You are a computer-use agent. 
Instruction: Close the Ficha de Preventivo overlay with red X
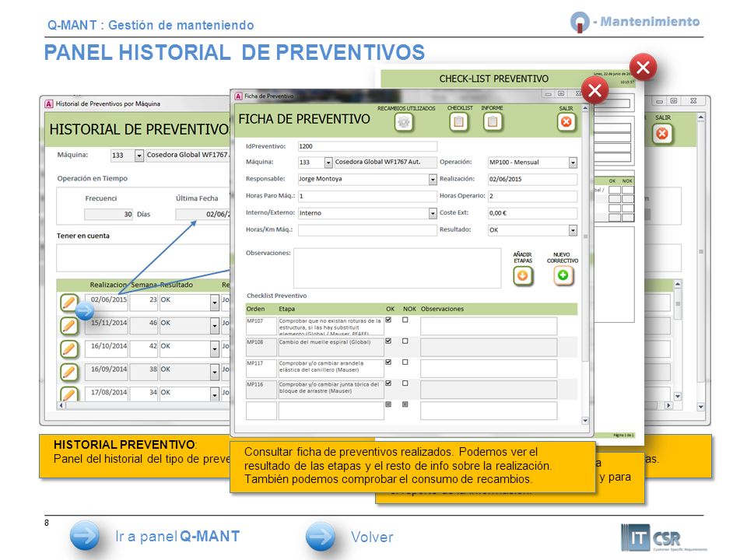point(594,90)
